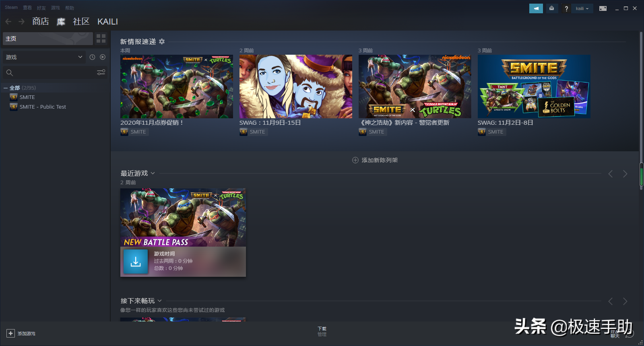Viewport: 644px width, 346px height.
Task: Go to the Community tab
Action: (x=81, y=21)
